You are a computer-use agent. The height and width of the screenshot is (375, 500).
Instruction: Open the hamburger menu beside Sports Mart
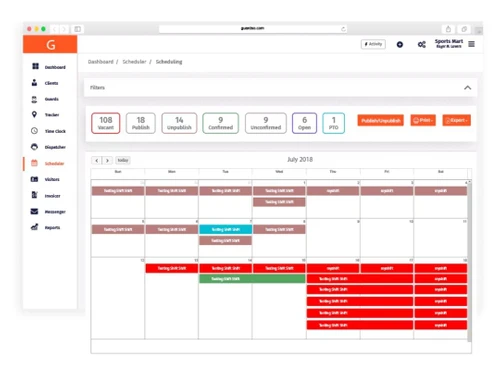coord(471,44)
